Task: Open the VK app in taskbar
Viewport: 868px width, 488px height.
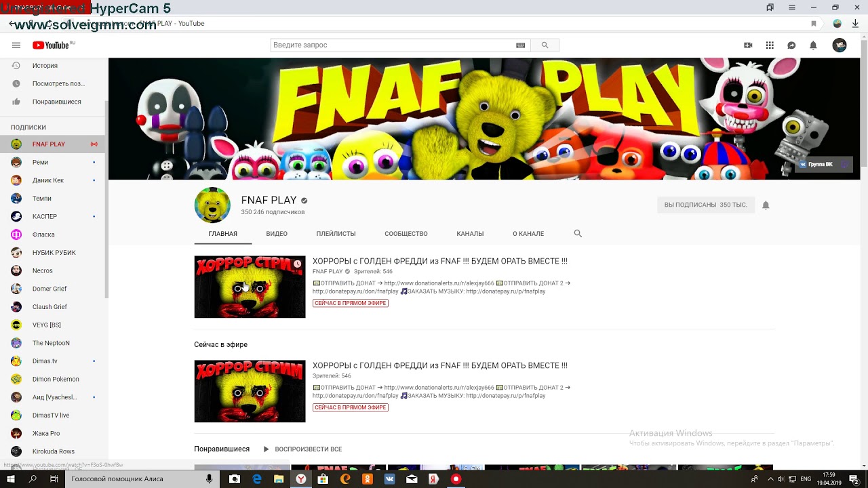Action: pyautogui.click(x=389, y=479)
